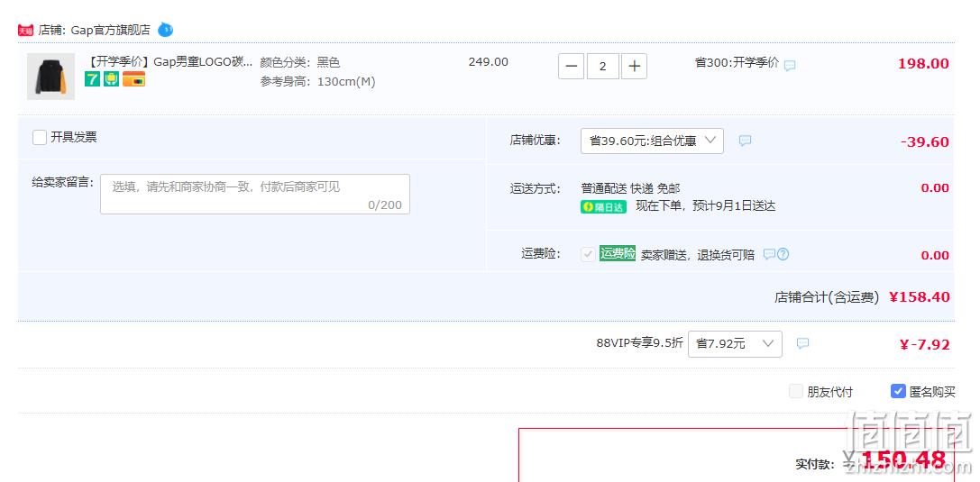Click the -39.60 discount amount
The width and height of the screenshot is (980, 482).
pos(925,141)
